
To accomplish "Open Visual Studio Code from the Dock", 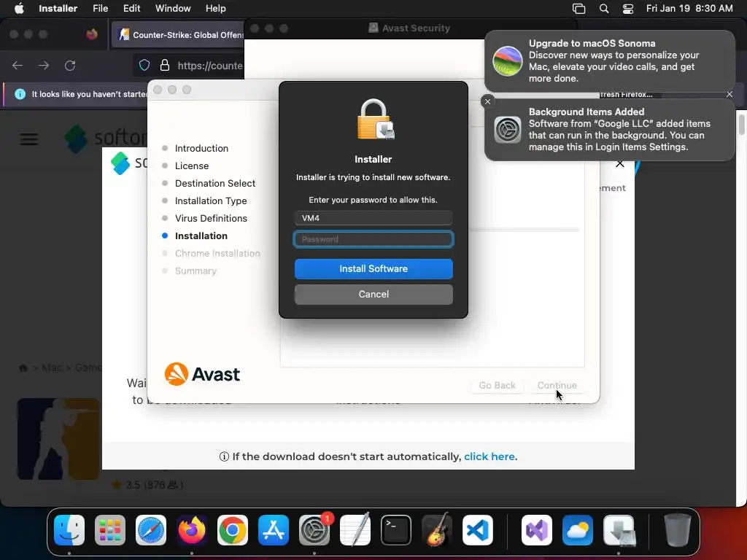I will tap(478, 530).
